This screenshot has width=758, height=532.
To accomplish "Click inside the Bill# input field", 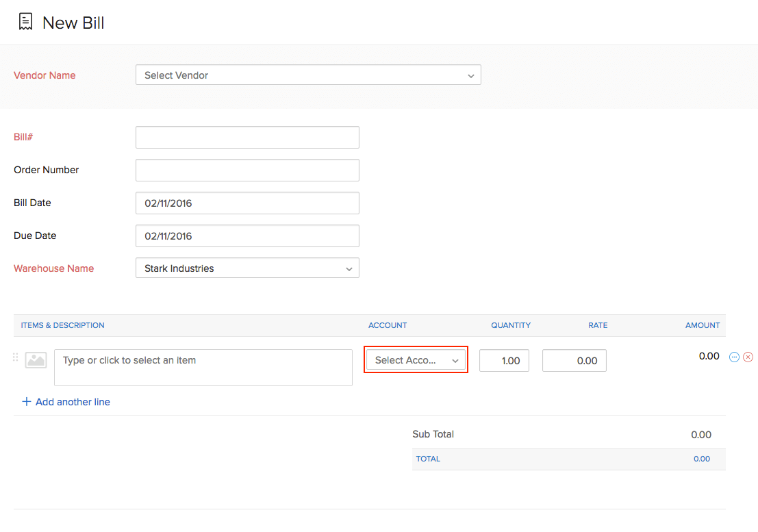I will point(247,137).
